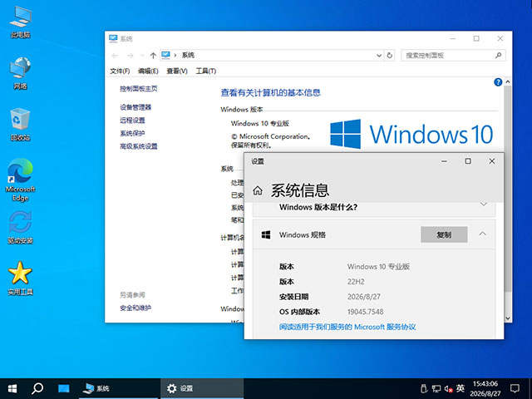Click the search control panel field

(x=453, y=56)
